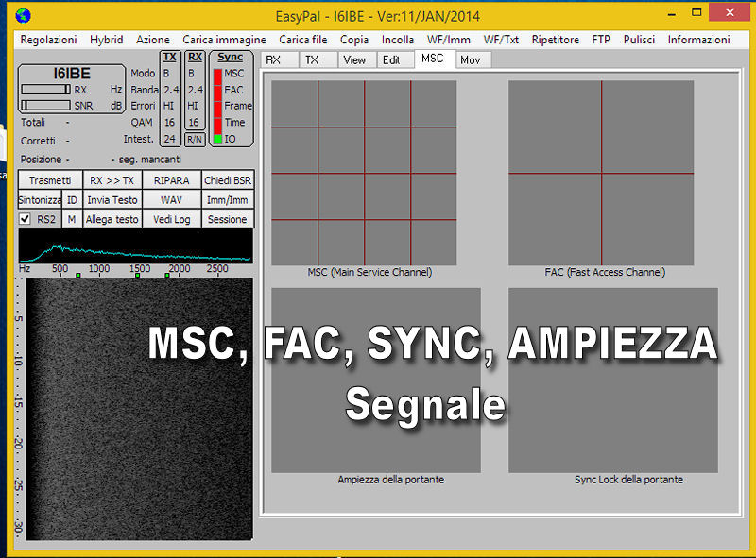756x558 pixels.
Task: Select the MSC tab
Action: pyautogui.click(x=435, y=59)
